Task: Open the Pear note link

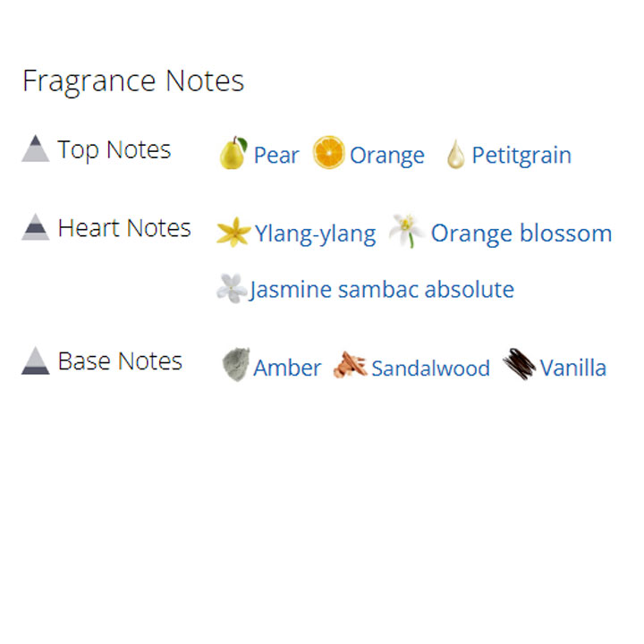Action: pyautogui.click(x=276, y=156)
